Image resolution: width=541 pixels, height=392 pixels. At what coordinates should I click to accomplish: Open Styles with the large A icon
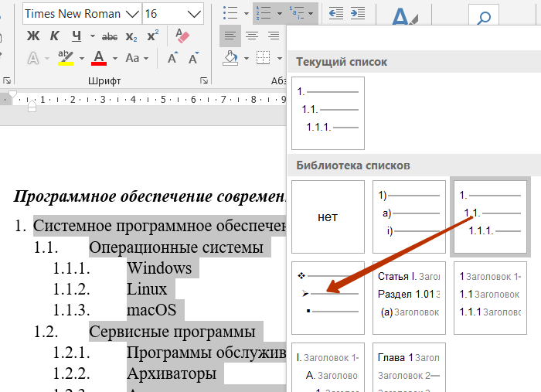click(403, 16)
